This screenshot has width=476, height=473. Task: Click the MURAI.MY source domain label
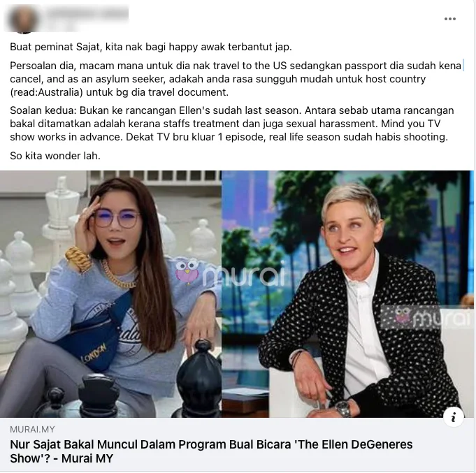[32, 429]
